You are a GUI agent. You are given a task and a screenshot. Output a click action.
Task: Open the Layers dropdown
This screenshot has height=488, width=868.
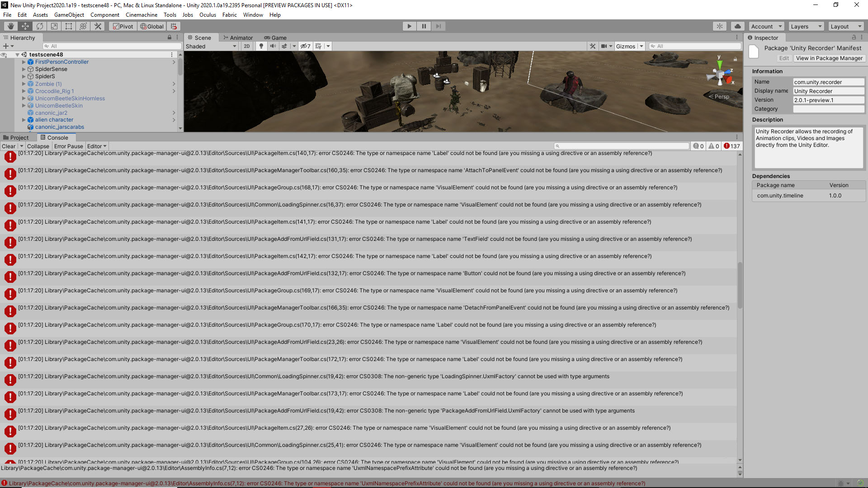(806, 26)
